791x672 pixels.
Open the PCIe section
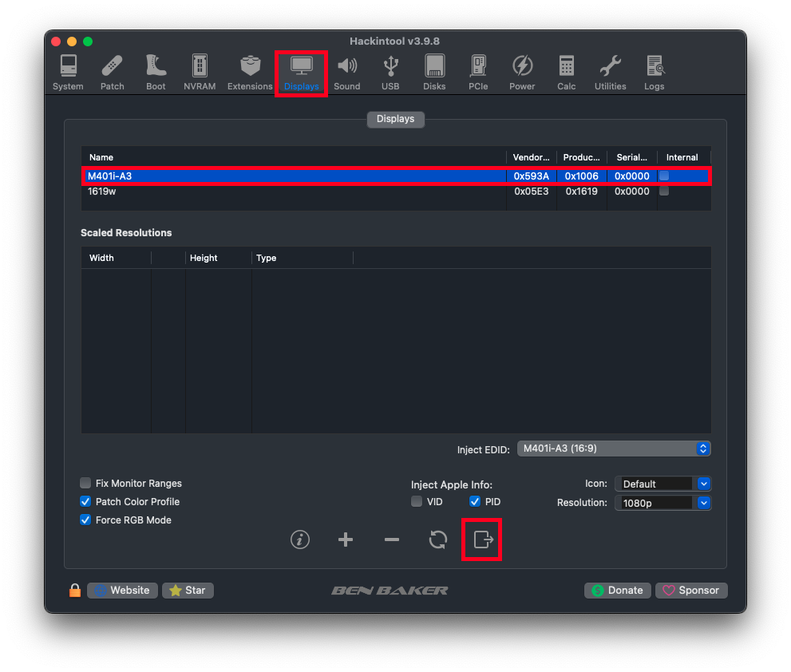pos(478,72)
